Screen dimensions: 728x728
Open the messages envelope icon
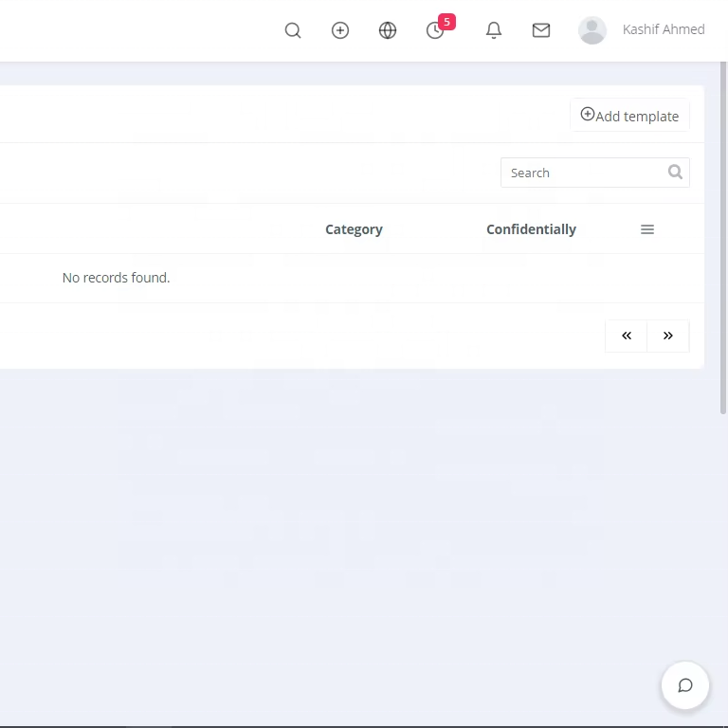coord(541,30)
